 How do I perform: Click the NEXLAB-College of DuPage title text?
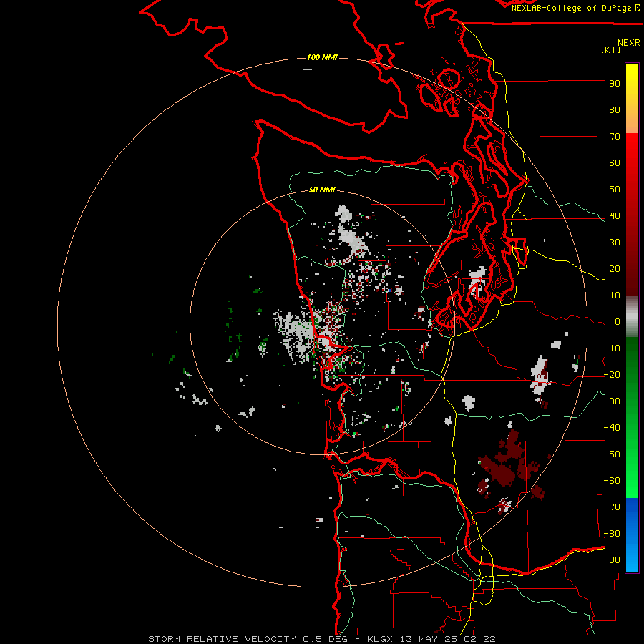coord(571,8)
